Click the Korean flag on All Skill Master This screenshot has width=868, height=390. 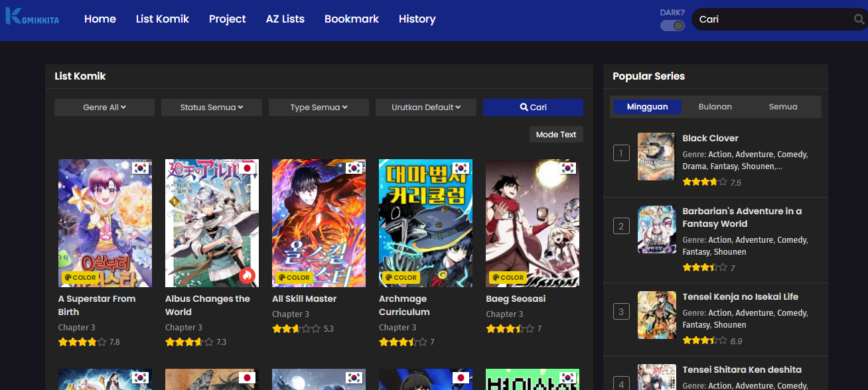[x=354, y=168]
